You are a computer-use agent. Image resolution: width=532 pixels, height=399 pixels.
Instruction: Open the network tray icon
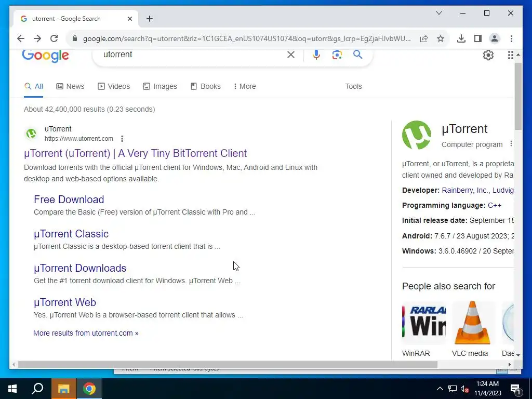[453, 389]
